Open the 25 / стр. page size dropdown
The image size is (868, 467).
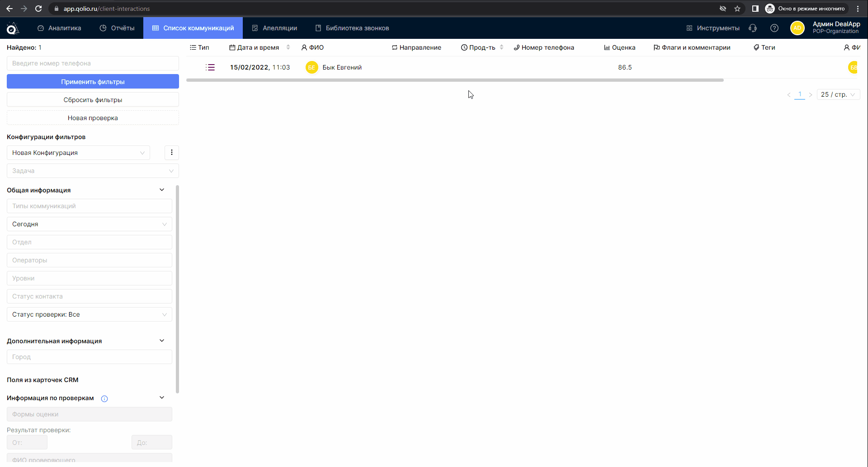838,94
